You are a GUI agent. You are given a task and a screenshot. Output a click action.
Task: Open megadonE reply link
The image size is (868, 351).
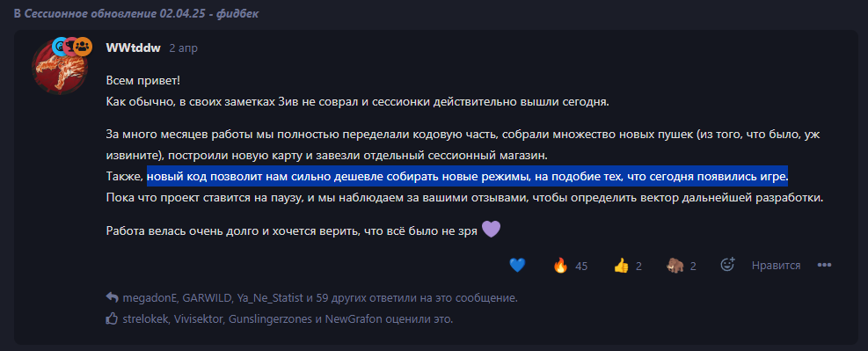[150, 298]
